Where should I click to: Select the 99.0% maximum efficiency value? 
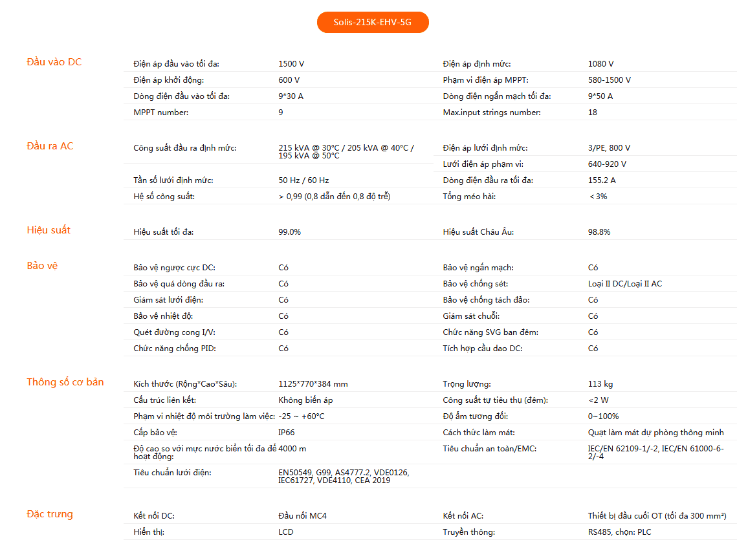click(x=289, y=232)
